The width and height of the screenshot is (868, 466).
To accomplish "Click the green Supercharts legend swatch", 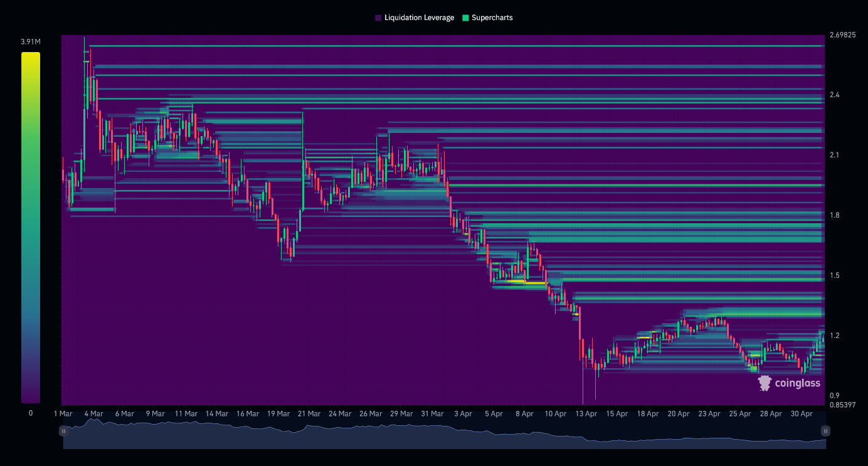I will point(465,18).
